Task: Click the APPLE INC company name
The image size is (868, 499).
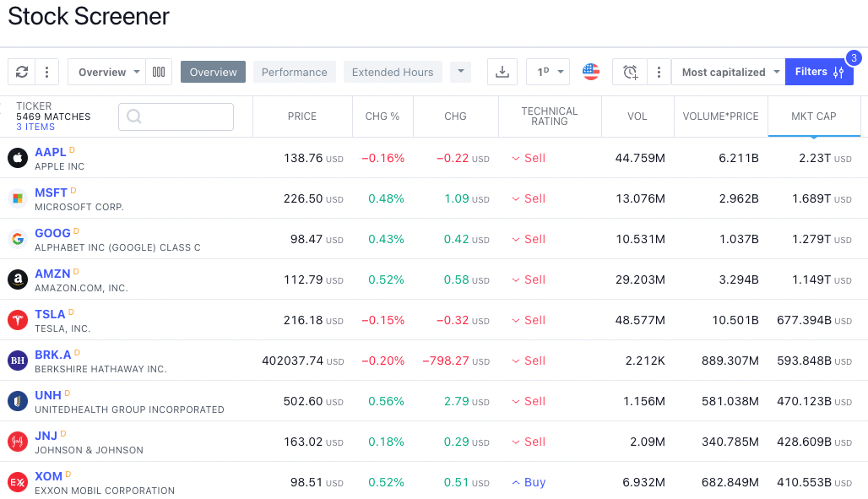Action: tap(60, 166)
